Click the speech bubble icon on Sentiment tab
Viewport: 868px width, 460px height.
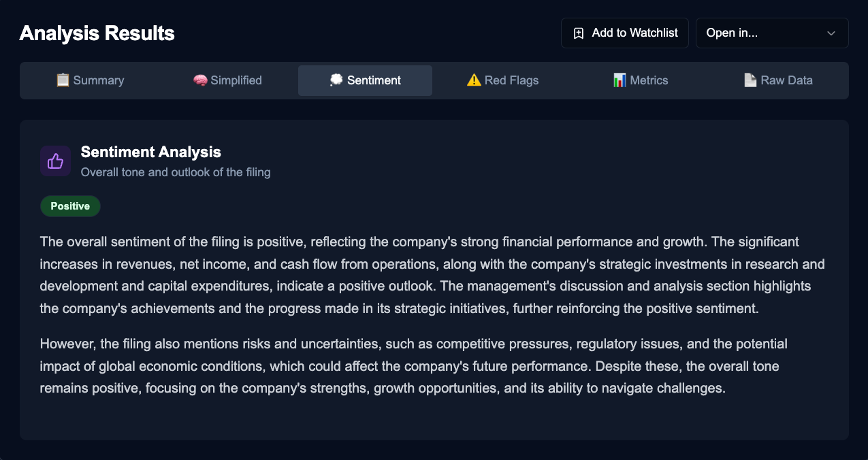(336, 80)
